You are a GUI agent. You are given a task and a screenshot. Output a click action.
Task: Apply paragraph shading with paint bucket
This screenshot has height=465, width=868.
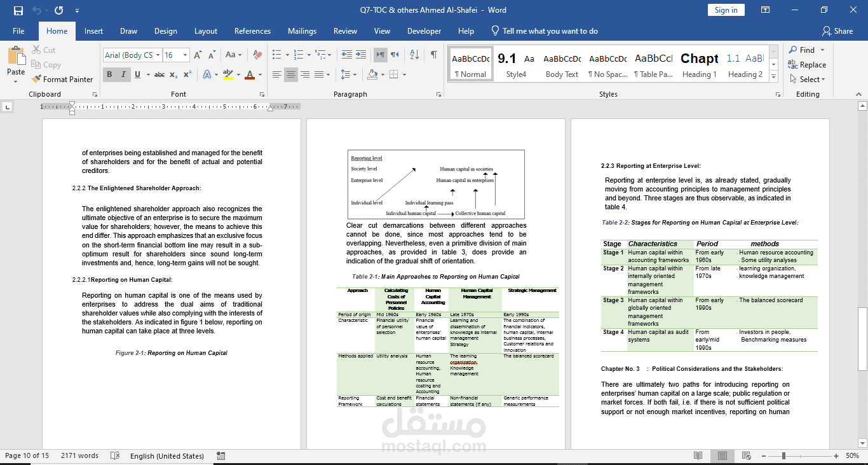click(x=372, y=74)
